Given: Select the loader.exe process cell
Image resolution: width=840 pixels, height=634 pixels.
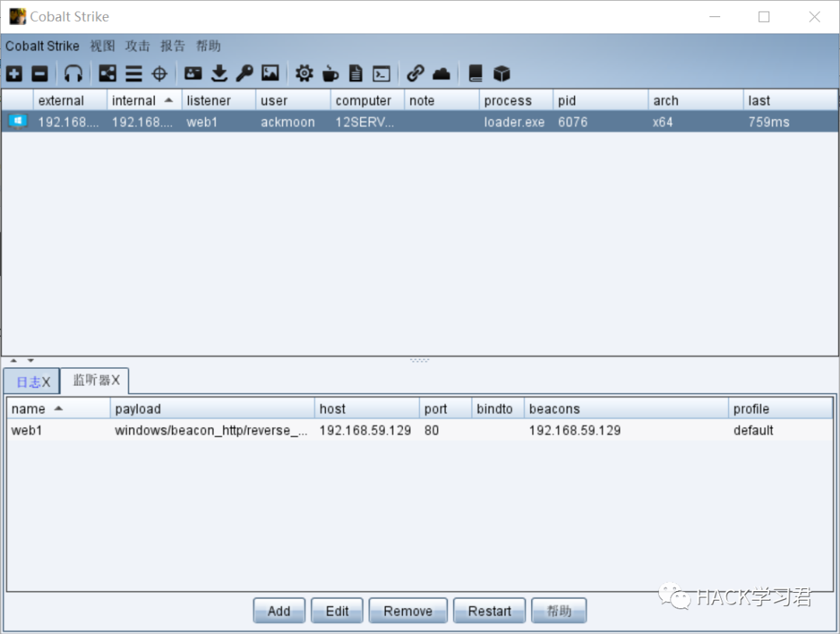Looking at the screenshot, I should tap(514, 122).
